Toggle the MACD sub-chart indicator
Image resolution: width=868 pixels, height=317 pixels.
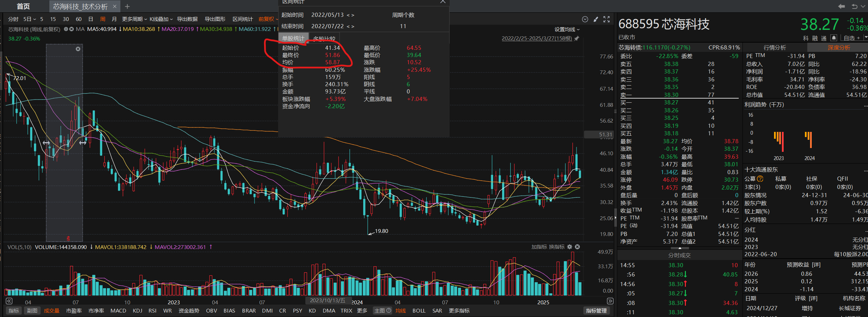tap(118, 310)
